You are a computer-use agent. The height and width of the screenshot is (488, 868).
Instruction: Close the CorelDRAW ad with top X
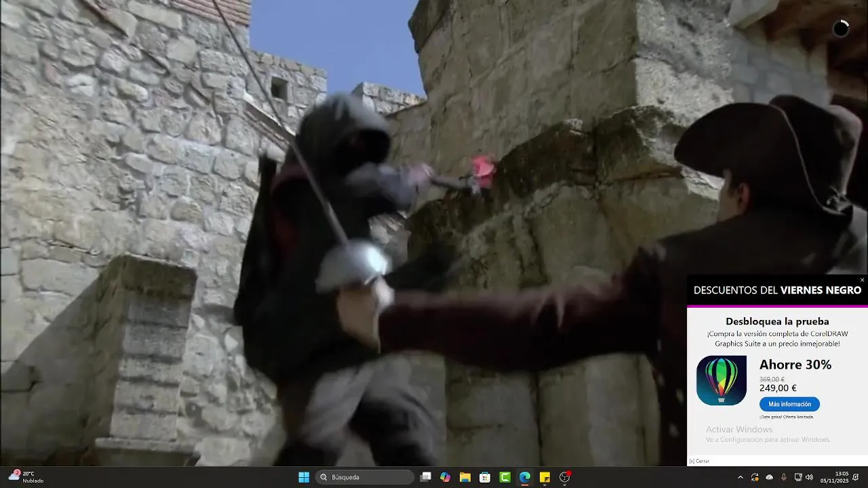point(862,280)
